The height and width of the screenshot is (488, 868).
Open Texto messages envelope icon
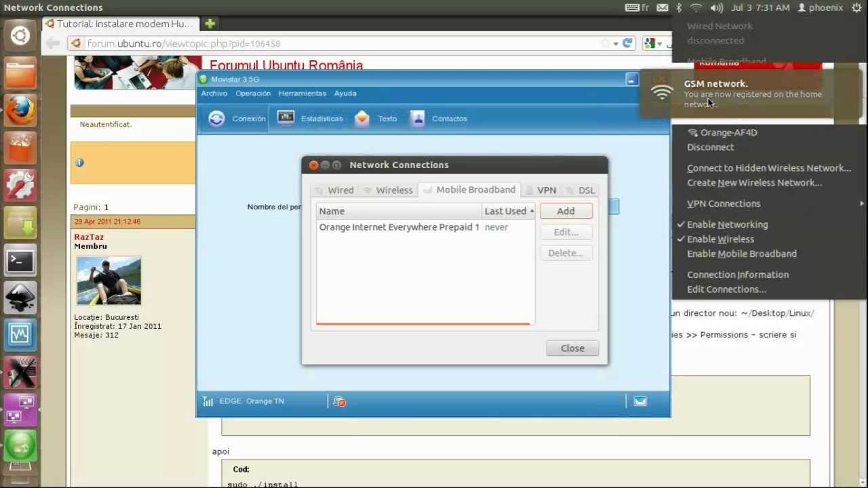pos(362,118)
